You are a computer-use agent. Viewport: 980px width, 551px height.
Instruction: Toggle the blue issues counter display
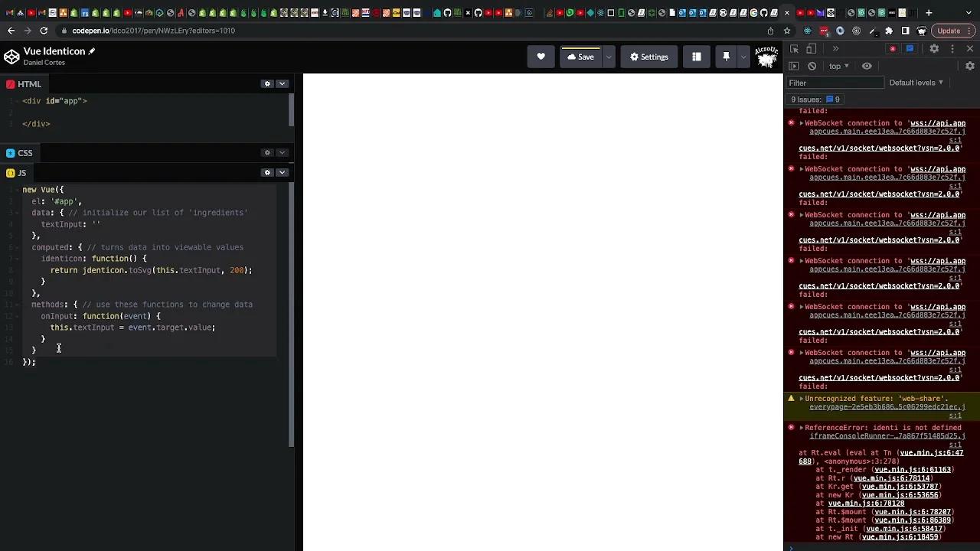[910, 48]
